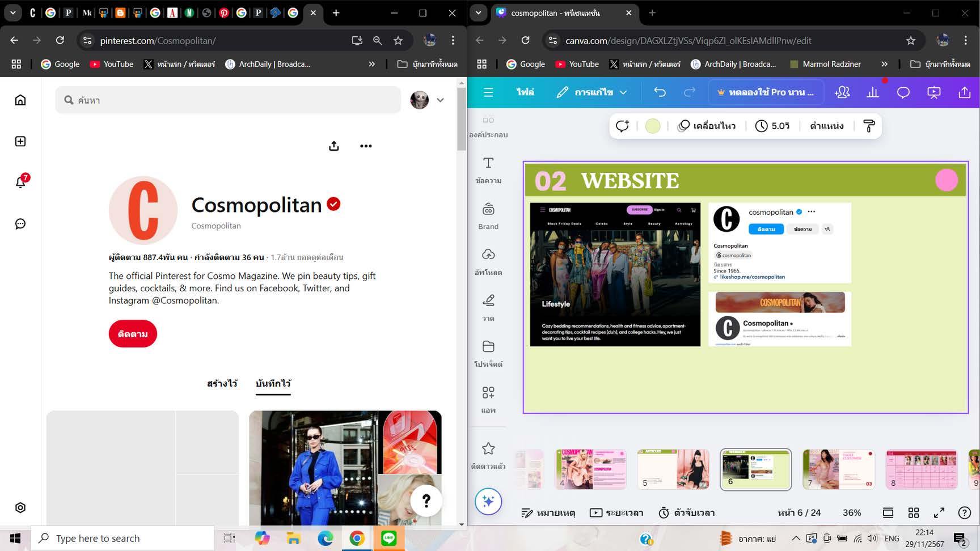
Task: Click the Try Pro upgrade button
Action: [x=766, y=92]
